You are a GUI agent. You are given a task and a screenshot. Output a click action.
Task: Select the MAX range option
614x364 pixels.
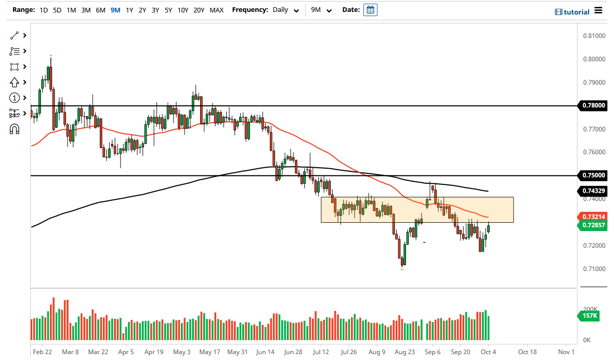[216, 10]
